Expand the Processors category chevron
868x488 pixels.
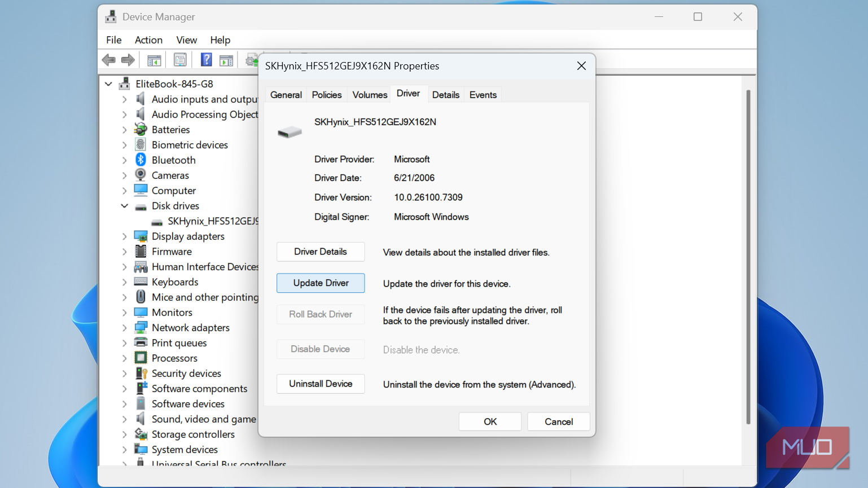124,358
